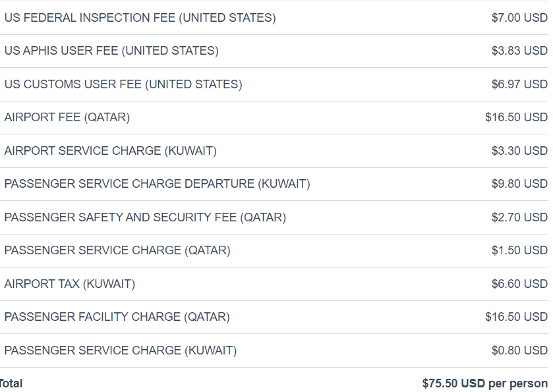Select the $3.30 USD amount
The height and width of the screenshot is (392, 553).
[x=519, y=151]
